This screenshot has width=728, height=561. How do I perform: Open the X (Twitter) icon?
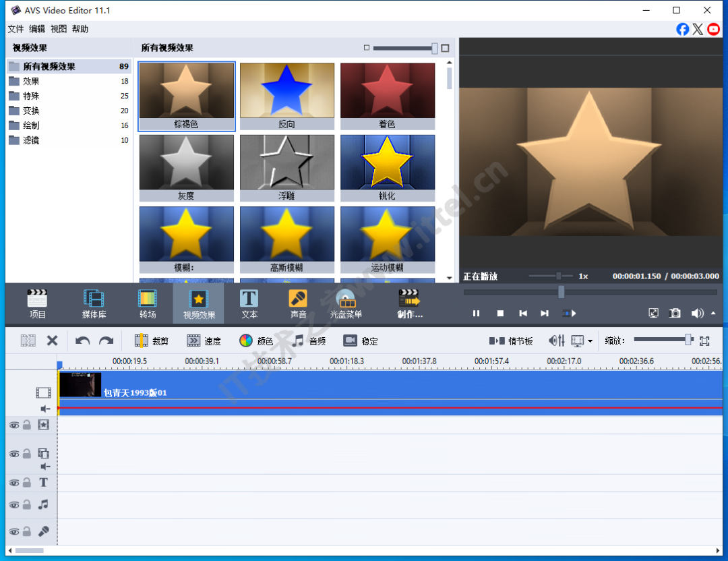[698, 29]
